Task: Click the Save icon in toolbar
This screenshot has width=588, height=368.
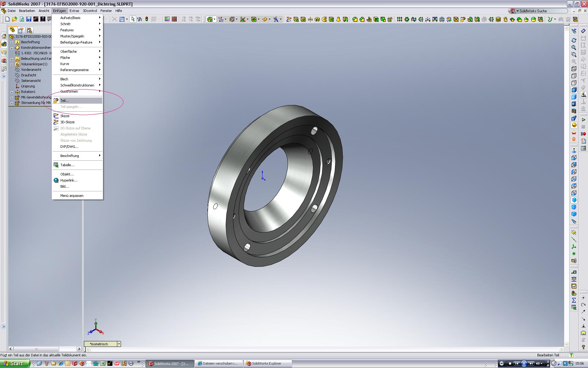Action: click(x=28, y=19)
